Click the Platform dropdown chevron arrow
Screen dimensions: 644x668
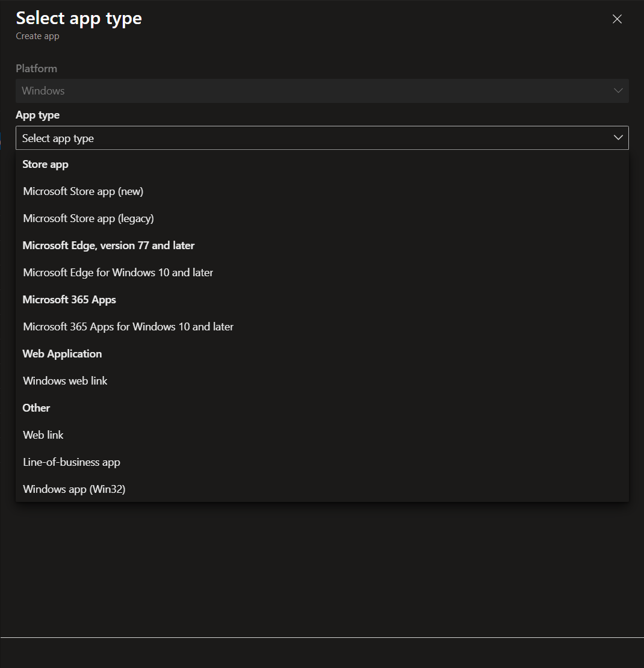618,91
